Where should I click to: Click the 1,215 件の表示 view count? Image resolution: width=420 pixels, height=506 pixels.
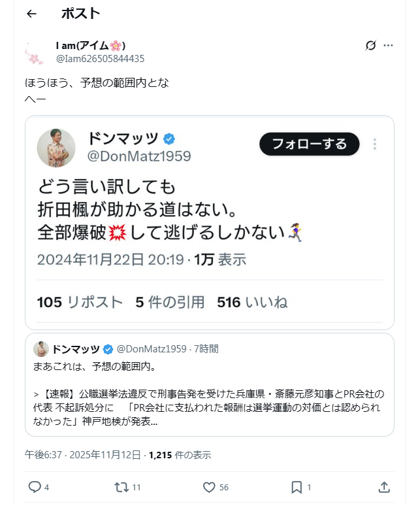pos(180,455)
